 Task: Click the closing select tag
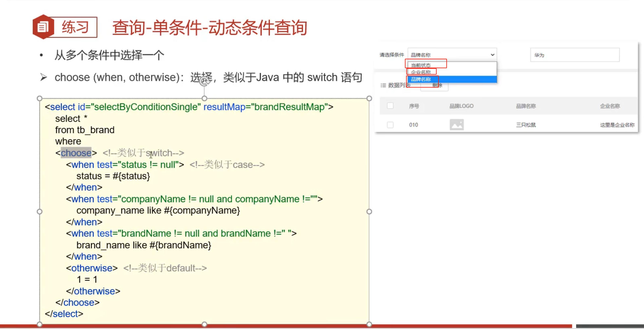click(x=64, y=314)
